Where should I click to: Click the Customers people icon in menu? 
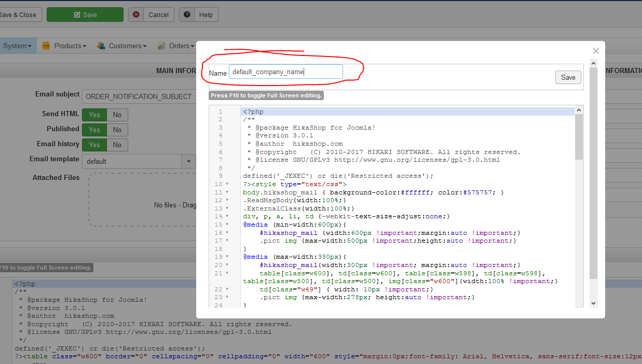101,46
